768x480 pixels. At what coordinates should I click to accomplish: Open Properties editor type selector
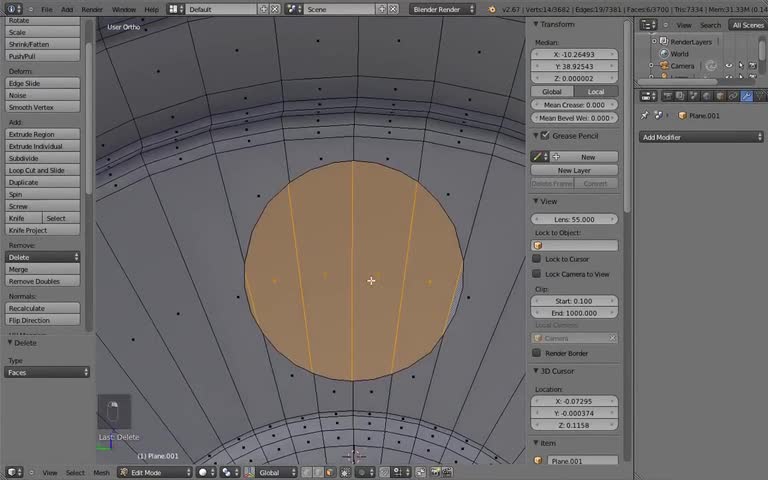click(x=648, y=96)
